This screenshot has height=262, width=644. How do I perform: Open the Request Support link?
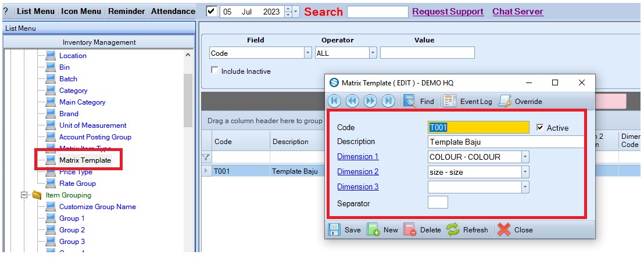pyautogui.click(x=448, y=12)
